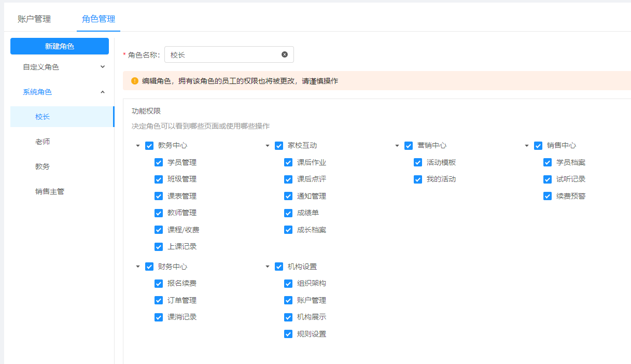631x364 pixels.
Task: Collapse the 机构设置 tree node
Action: point(268,267)
